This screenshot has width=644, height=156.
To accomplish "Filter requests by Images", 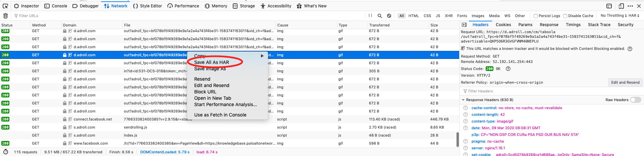I will pos(478,16).
